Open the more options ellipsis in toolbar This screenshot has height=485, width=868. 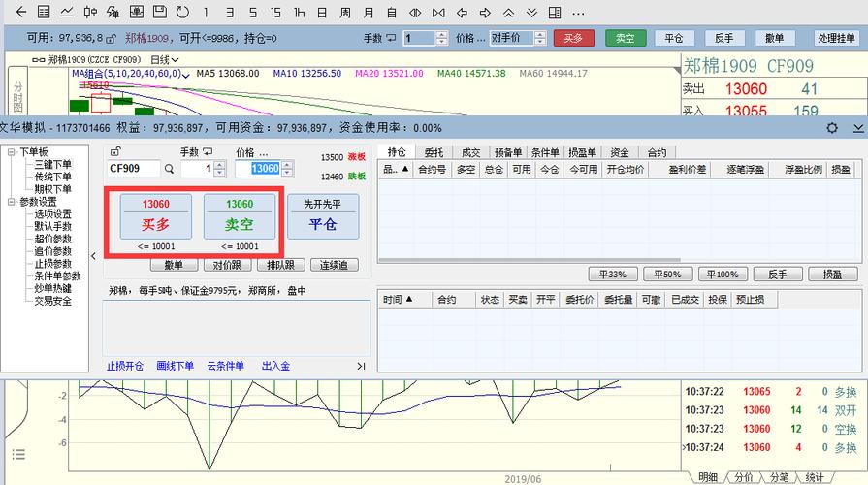pyautogui.click(x=578, y=13)
